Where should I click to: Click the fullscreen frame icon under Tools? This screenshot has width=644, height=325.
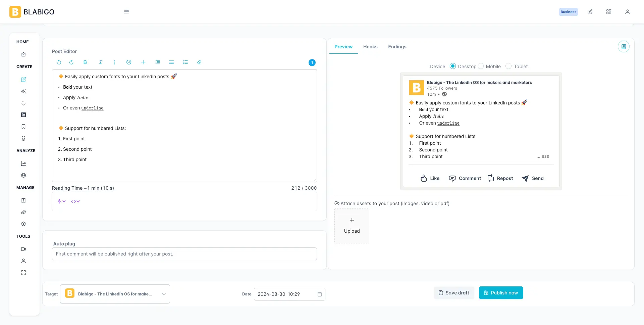[x=23, y=273]
